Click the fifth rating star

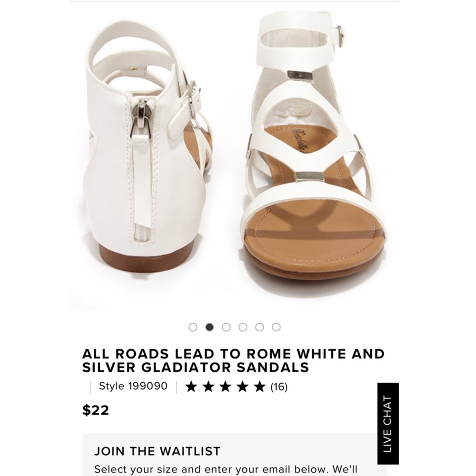tap(259, 387)
